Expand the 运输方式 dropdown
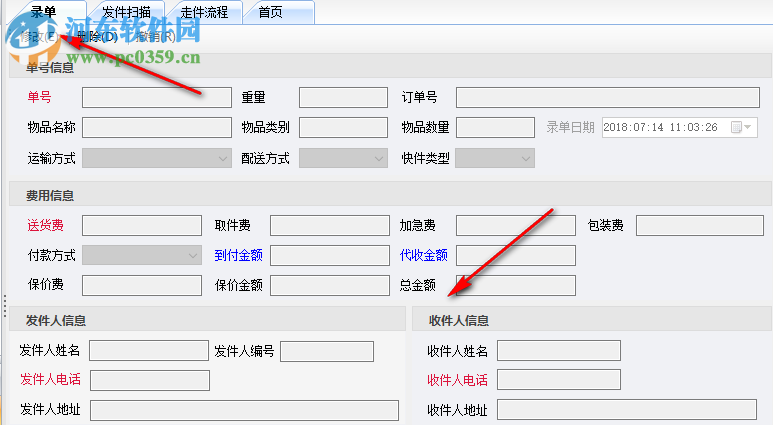The width and height of the screenshot is (773, 425). 157,158
